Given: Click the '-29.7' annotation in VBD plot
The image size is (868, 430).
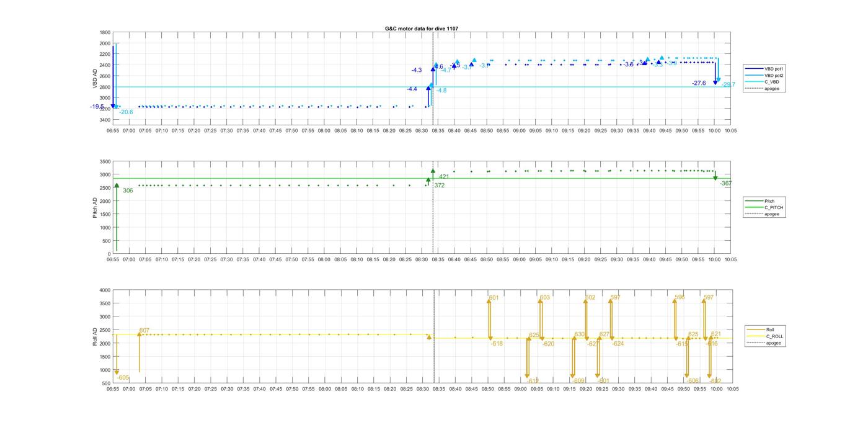Looking at the screenshot, I should point(728,85).
